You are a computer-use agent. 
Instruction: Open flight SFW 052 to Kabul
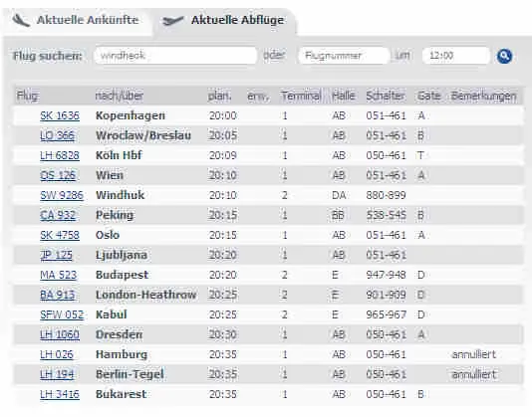(62, 314)
